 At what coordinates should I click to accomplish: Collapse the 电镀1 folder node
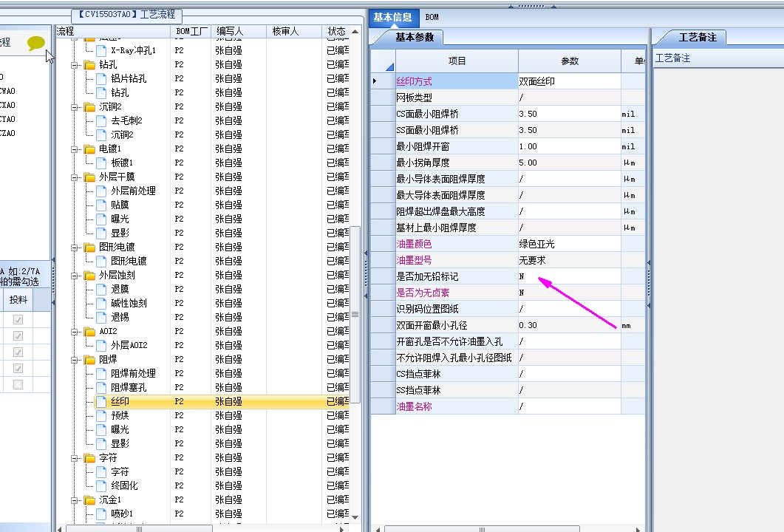click(x=74, y=149)
